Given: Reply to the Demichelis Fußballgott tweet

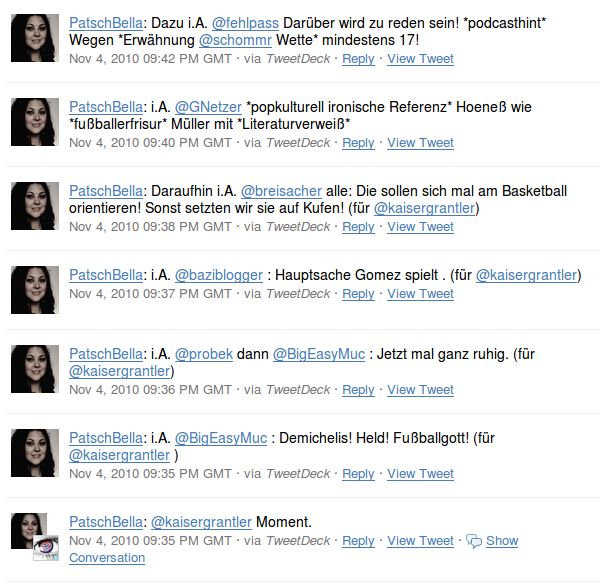Looking at the screenshot, I should tap(358, 473).
